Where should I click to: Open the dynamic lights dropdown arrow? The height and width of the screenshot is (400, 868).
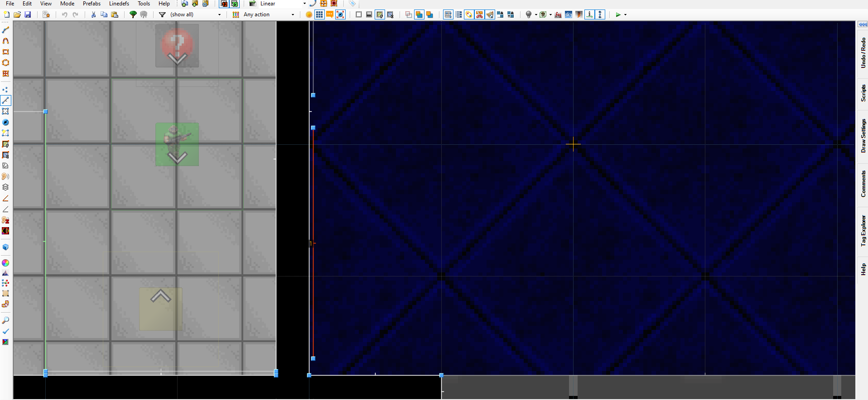(x=536, y=14)
